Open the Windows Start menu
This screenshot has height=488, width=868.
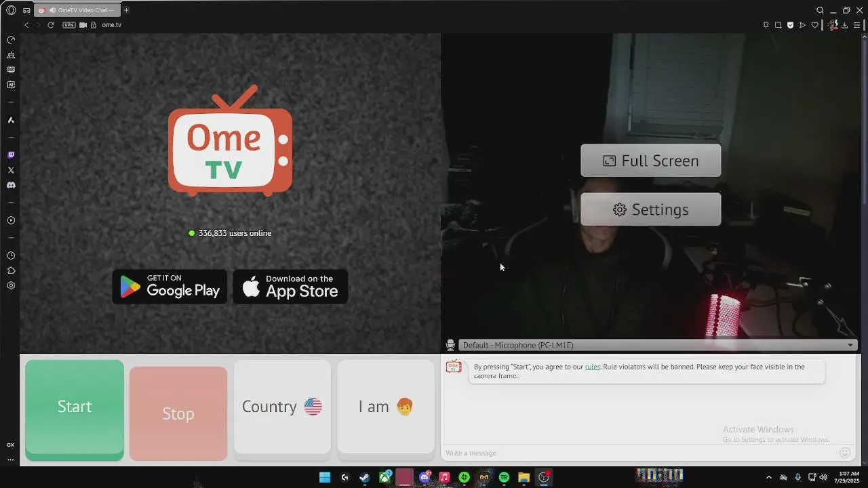coord(325,477)
